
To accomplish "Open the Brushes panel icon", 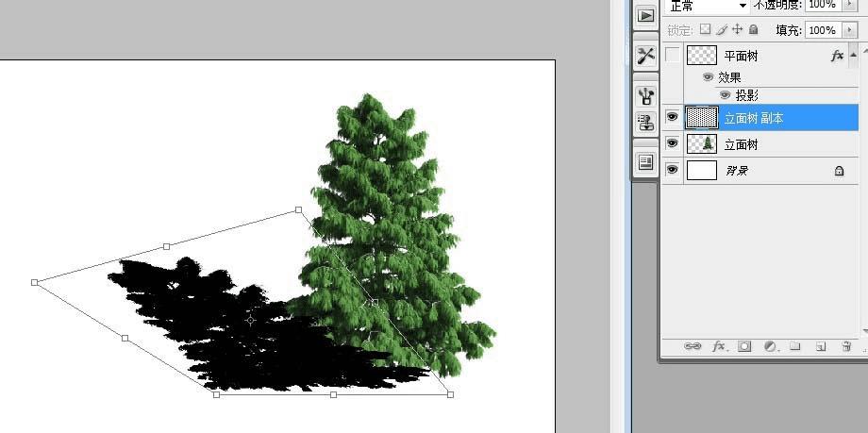I will point(645,96).
